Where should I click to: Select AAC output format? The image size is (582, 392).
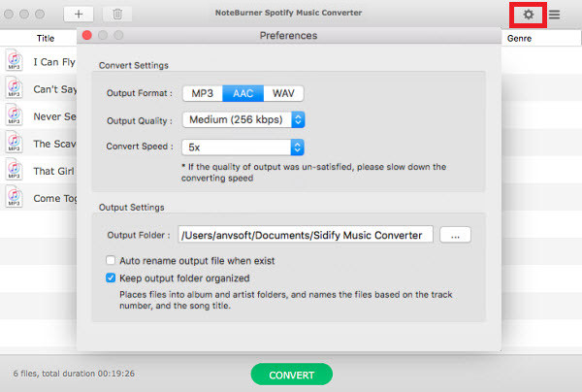click(x=243, y=93)
